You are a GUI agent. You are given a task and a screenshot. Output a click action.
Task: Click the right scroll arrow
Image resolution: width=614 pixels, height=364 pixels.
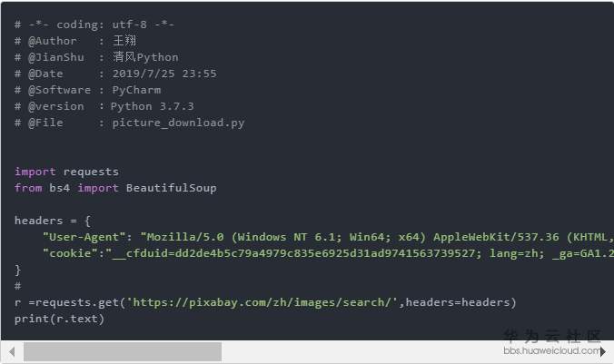602,351
